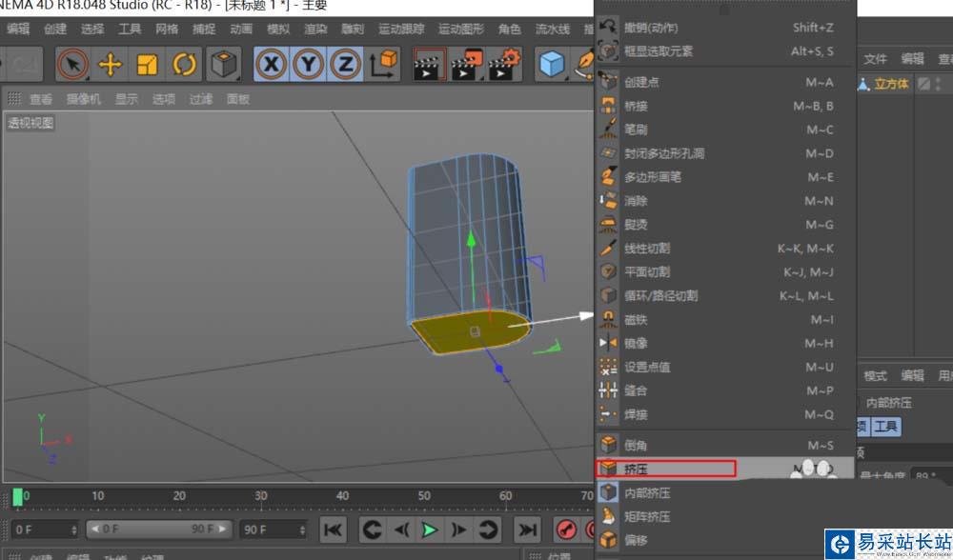Select the Rotate tool in toolbar
The height and width of the screenshot is (560, 953).
pos(184,65)
